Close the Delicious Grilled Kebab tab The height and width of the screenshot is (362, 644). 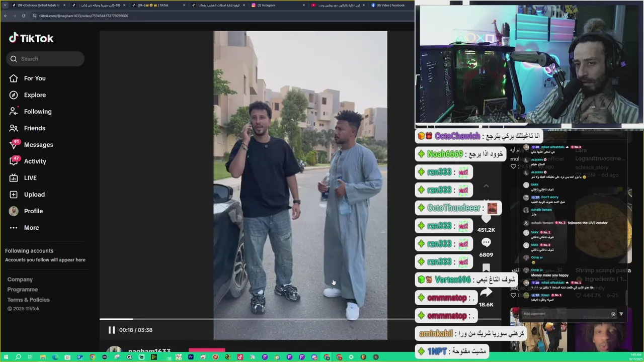point(64,5)
